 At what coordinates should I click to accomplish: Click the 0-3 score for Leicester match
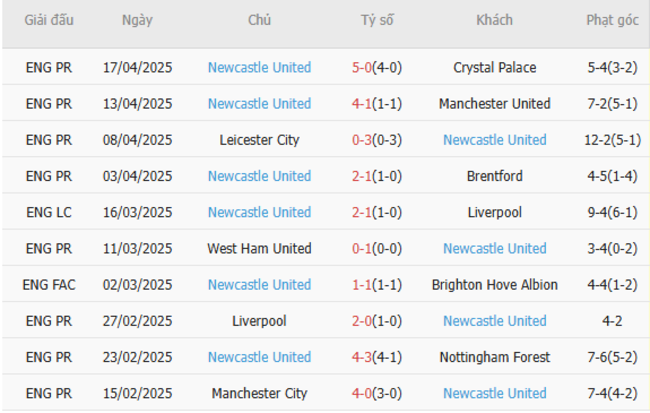click(x=362, y=140)
